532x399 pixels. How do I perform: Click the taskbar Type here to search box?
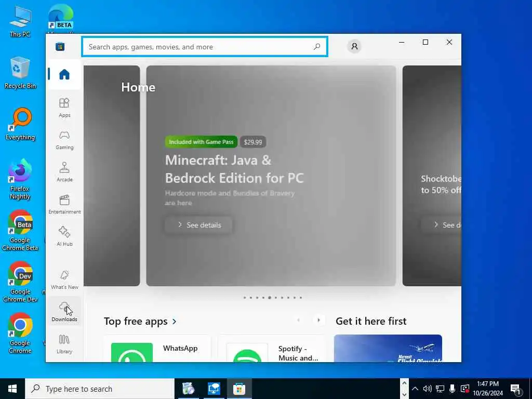pos(99,389)
